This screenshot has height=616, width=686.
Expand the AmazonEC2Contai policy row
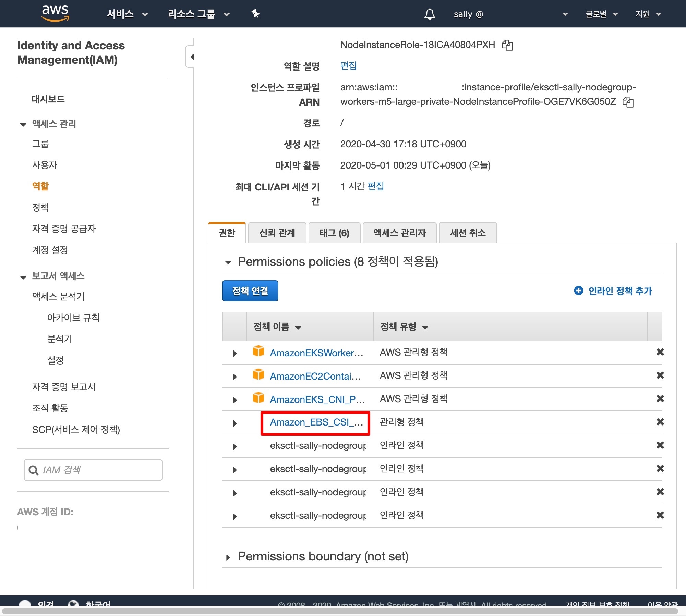click(235, 377)
